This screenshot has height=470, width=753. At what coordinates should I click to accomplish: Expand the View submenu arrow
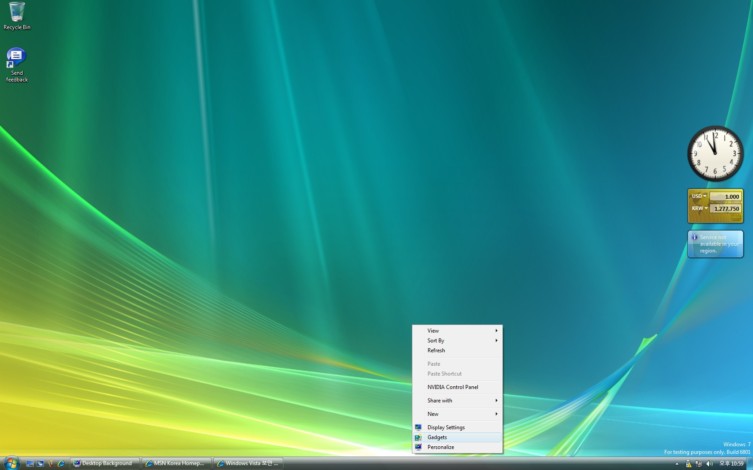tap(497, 330)
